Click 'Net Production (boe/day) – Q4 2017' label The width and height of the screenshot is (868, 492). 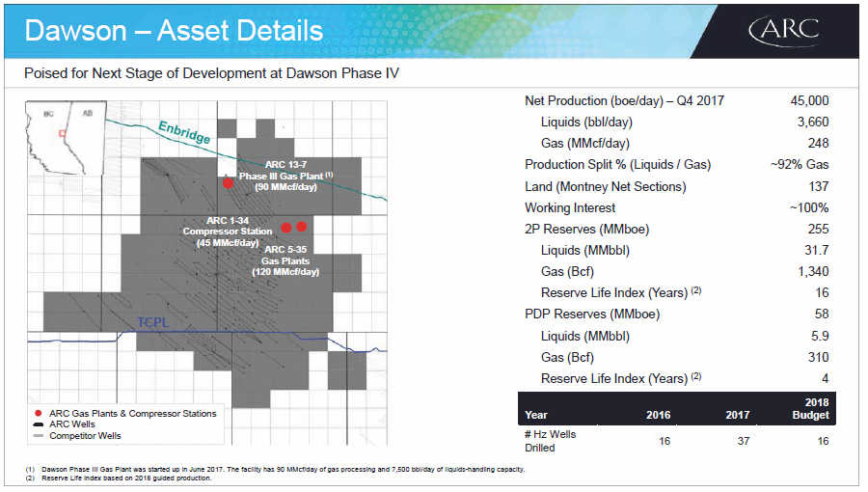point(624,100)
